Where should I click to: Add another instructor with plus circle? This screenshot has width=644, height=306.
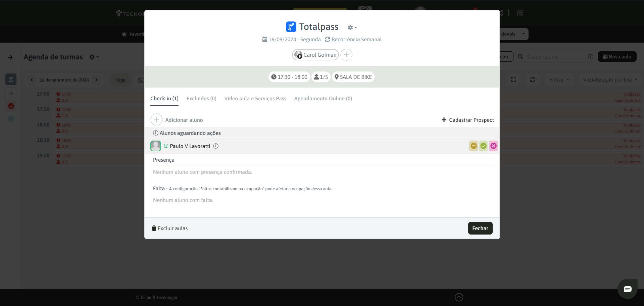click(x=346, y=55)
